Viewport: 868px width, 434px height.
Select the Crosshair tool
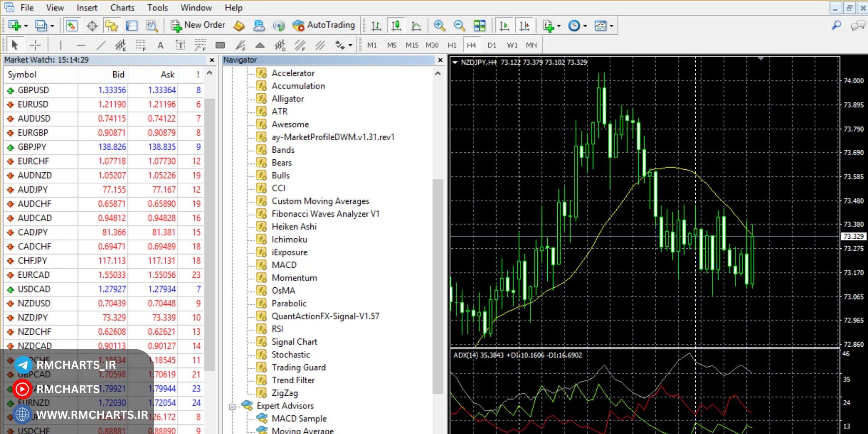click(x=35, y=45)
